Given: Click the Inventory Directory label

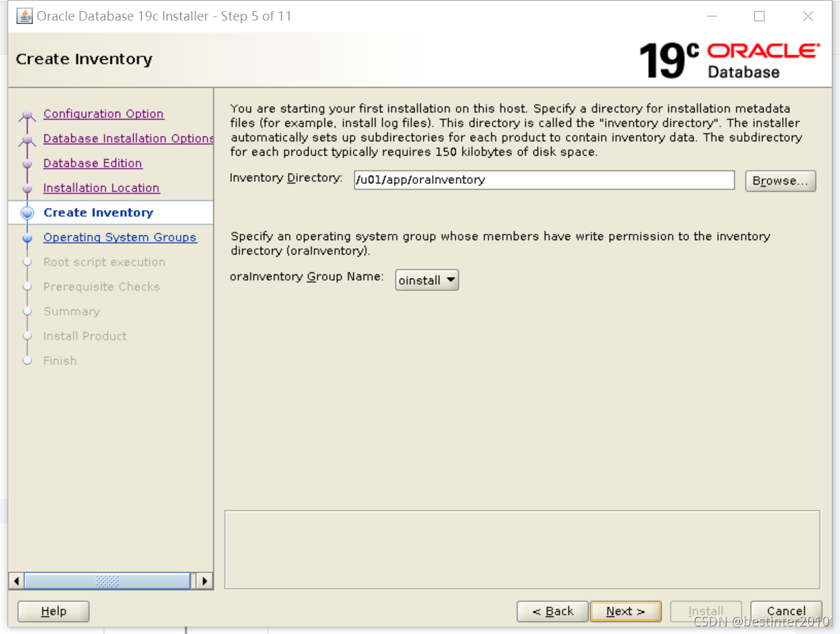Looking at the screenshot, I should tap(286, 178).
